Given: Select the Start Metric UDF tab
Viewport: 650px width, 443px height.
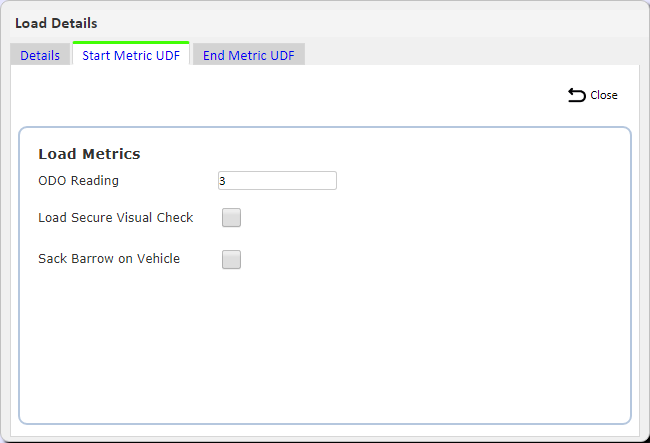Looking at the screenshot, I should pos(131,54).
